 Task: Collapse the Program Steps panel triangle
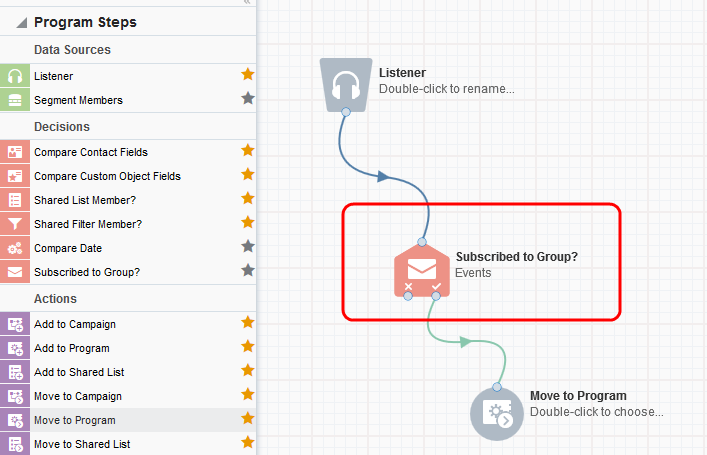(22, 23)
